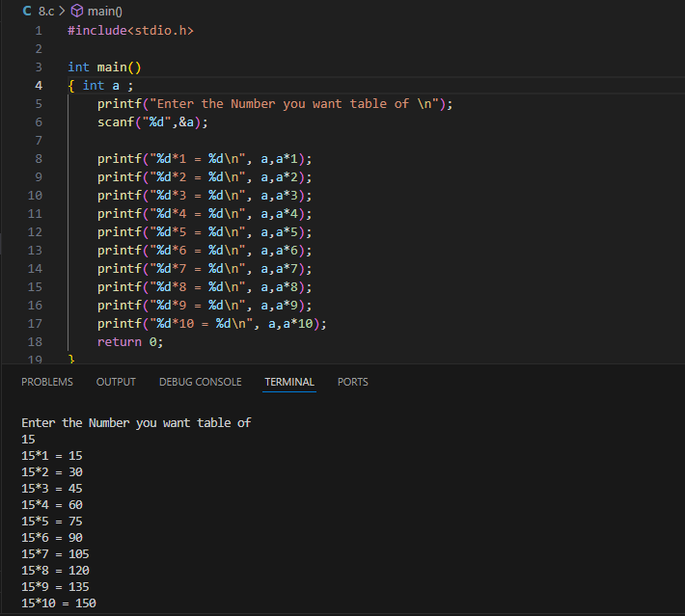Click the printf line with a*7
This screenshot has width=685, height=616.
[x=205, y=269]
